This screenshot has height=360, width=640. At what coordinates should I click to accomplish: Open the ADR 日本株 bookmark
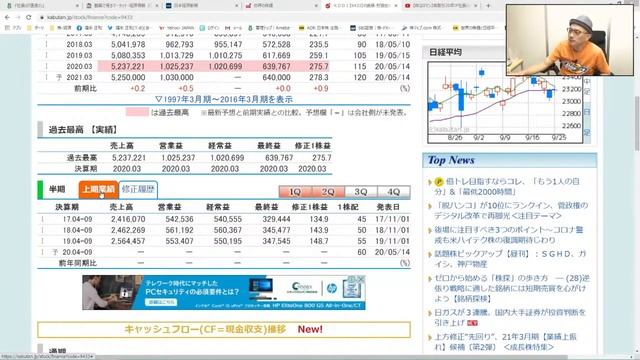click(x=319, y=28)
